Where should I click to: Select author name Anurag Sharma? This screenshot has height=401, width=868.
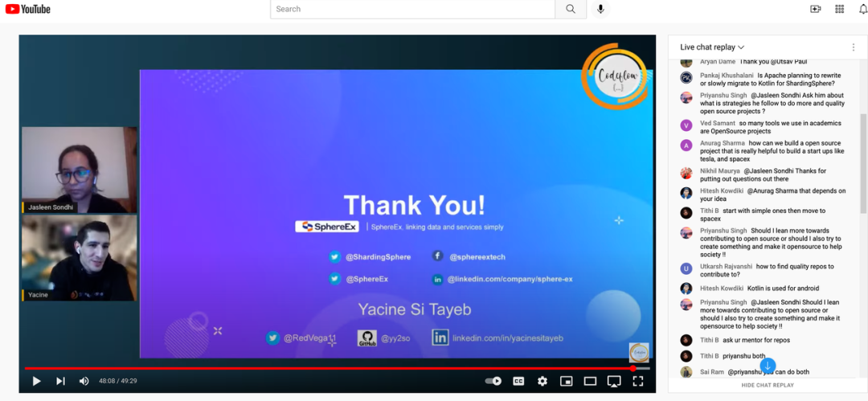click(x=723, y=143)
